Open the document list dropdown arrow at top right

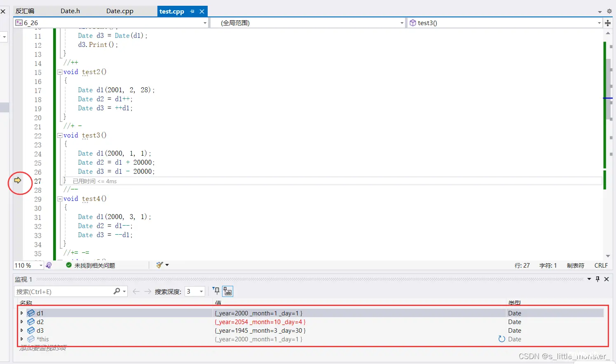600,12
